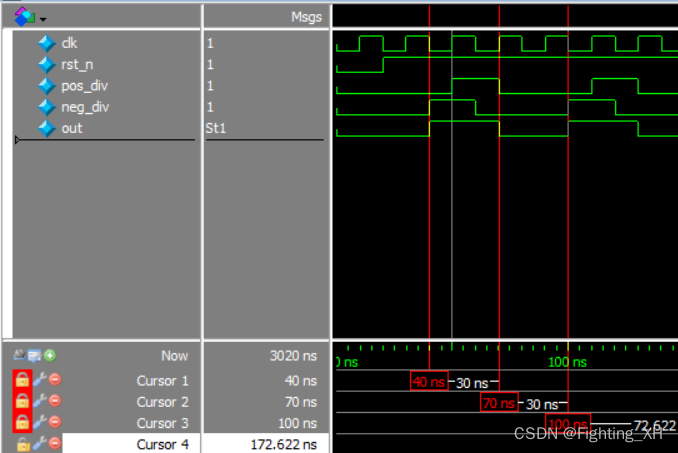Image resolution: width=678 pixels, height=453 pixels.
Task: Select the Cursor 1 label
Action: point(163,380)
